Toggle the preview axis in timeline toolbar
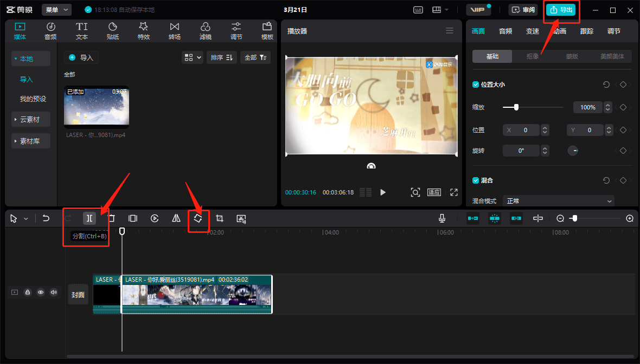Screen dimensions: 640x364 click(x=538, y=218)
